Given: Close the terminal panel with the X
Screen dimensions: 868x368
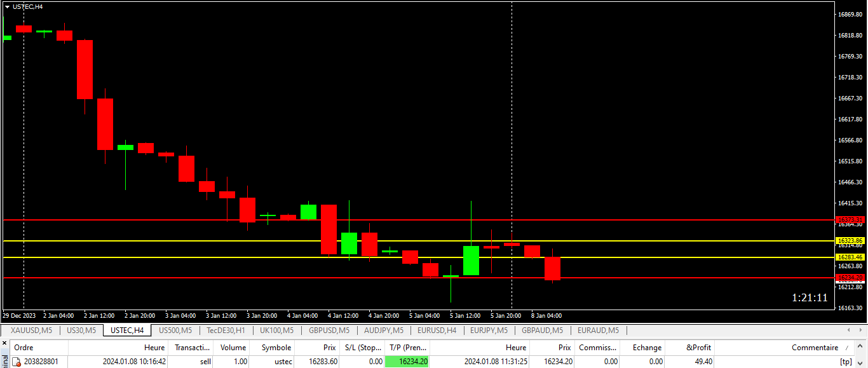Looking at the screenshot, I should click(x=4, y=344).
